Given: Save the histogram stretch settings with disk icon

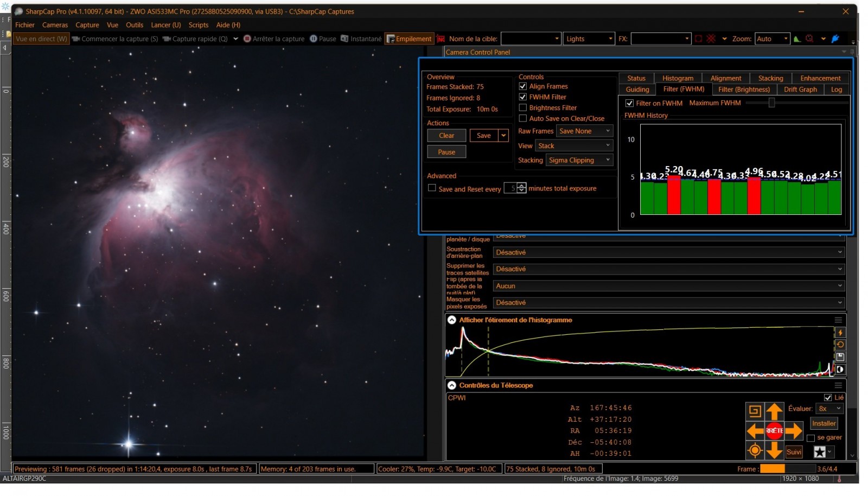Looking at the screenshot, I should [x=840, y=357].
